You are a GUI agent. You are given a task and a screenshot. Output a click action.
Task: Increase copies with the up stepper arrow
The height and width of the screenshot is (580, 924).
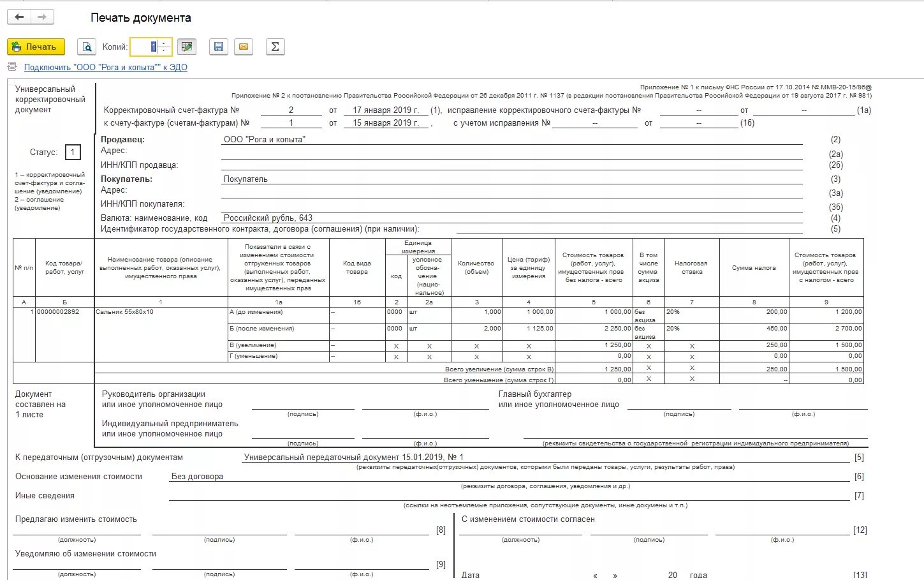click(165, 43)
